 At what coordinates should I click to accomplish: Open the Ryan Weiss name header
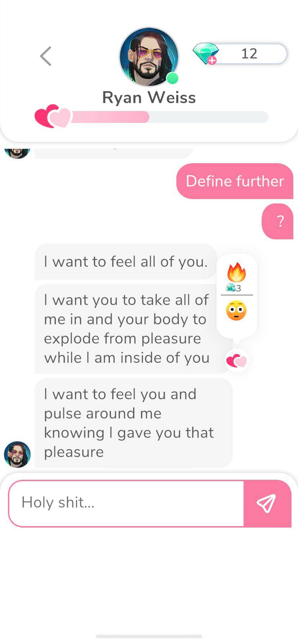tap(149, 97)
